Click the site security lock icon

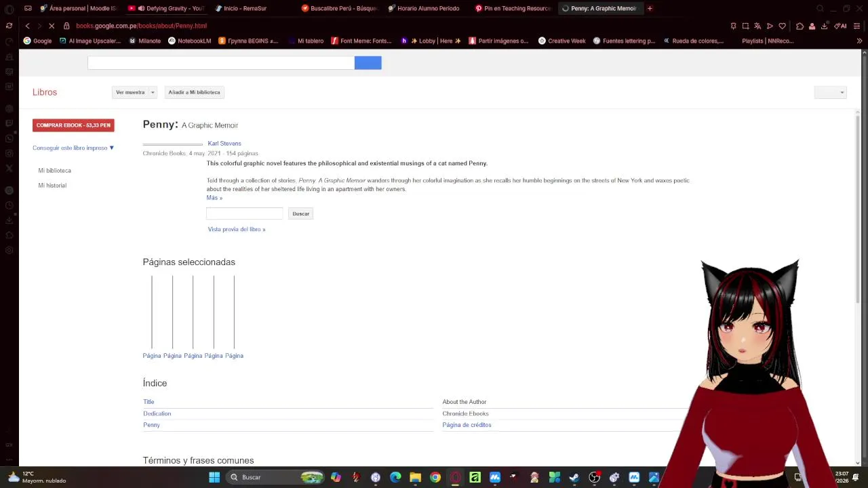(66, 26)
